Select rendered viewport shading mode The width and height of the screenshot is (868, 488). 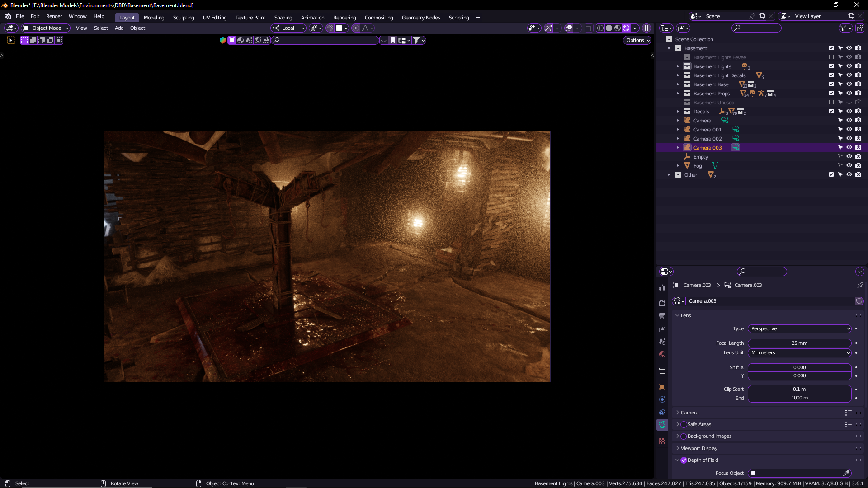[x=626, y=28]
